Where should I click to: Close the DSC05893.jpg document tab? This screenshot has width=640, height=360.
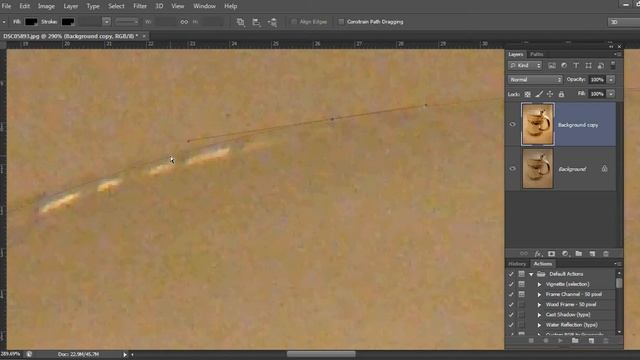coord(144,36)
